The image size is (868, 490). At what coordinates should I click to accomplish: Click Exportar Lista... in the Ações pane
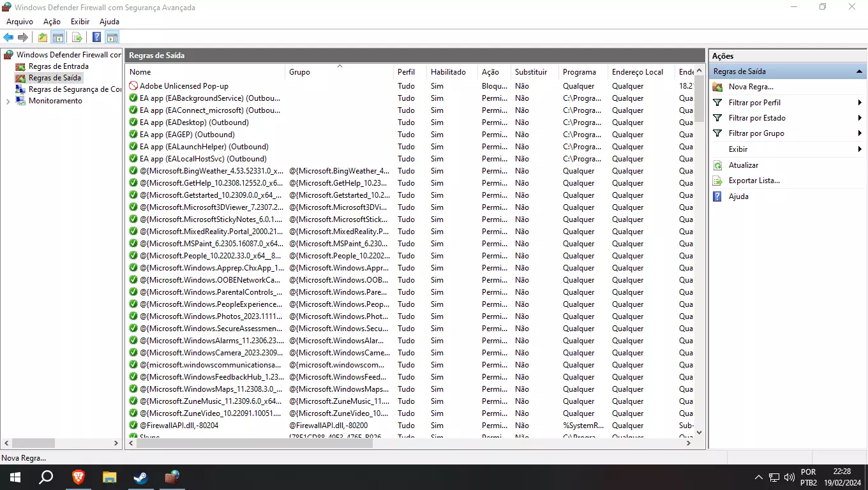[754, 181]
